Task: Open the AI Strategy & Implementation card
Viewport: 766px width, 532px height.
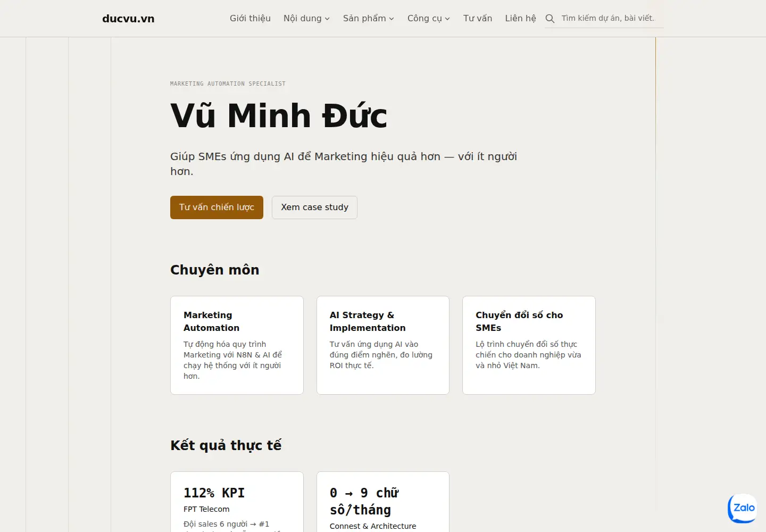Action: (x=383, y=345)
